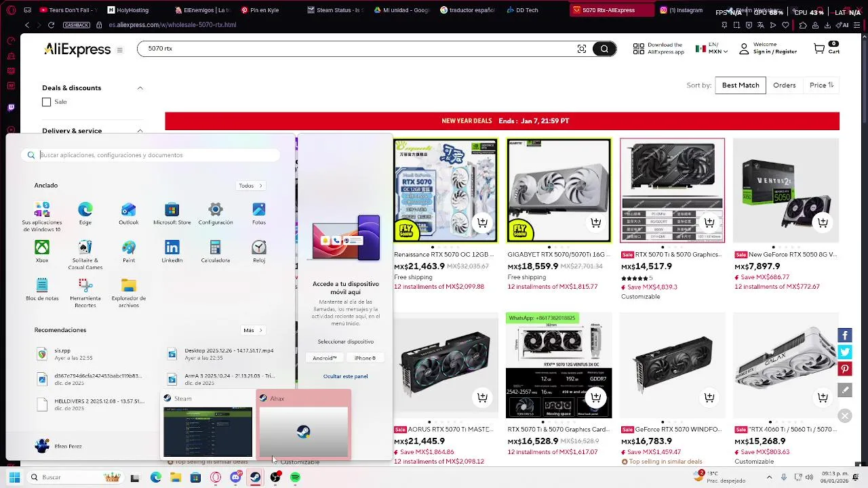Click the image search camera icon
This screenshot has width=868, height=488.
point(582,49)
